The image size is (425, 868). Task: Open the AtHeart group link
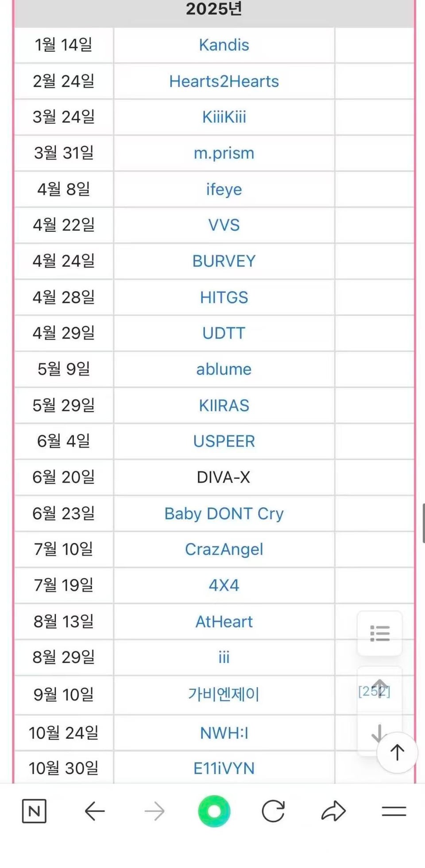point(224,622)
